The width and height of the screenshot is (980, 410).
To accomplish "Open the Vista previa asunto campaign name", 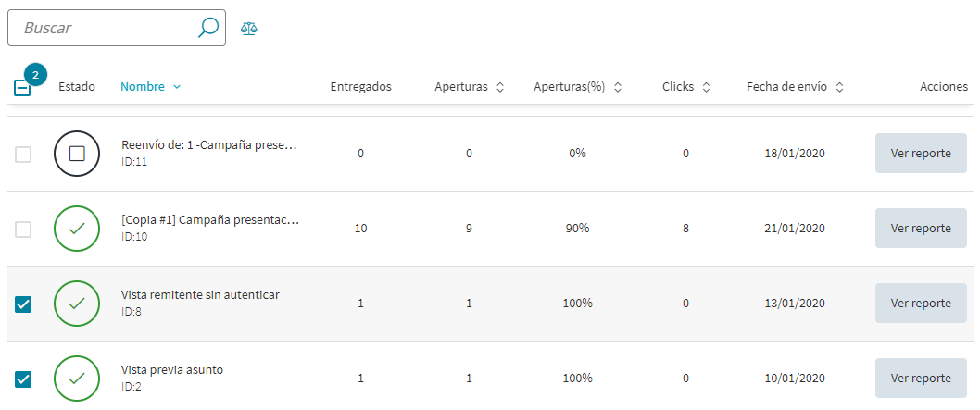I will click(x=172, y=370).
